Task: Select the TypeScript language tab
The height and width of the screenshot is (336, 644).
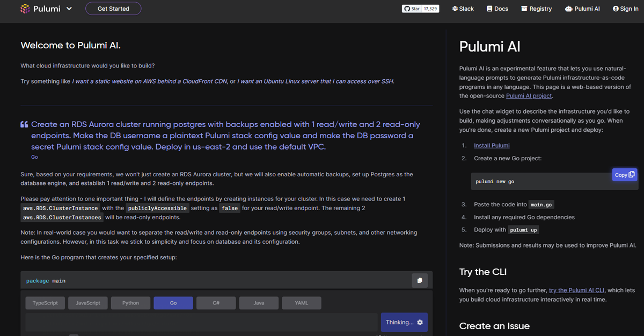Action: click(45, 303)
